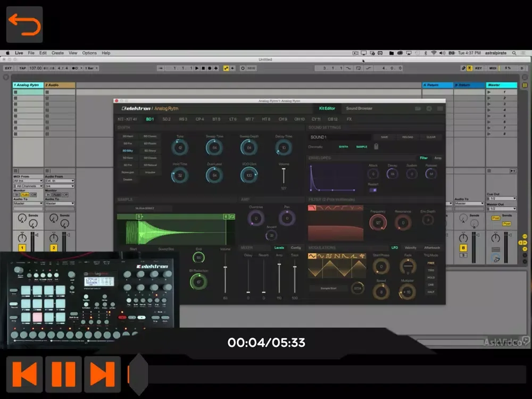Switch to the Sound Browser tab
Screen dimensions: 532x399
tap(359, 109)
